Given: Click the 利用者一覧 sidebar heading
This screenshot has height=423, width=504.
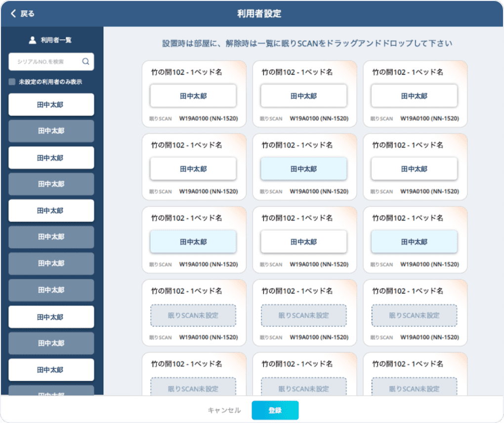Looking at the screenshot, I should (x=56, y=40).
